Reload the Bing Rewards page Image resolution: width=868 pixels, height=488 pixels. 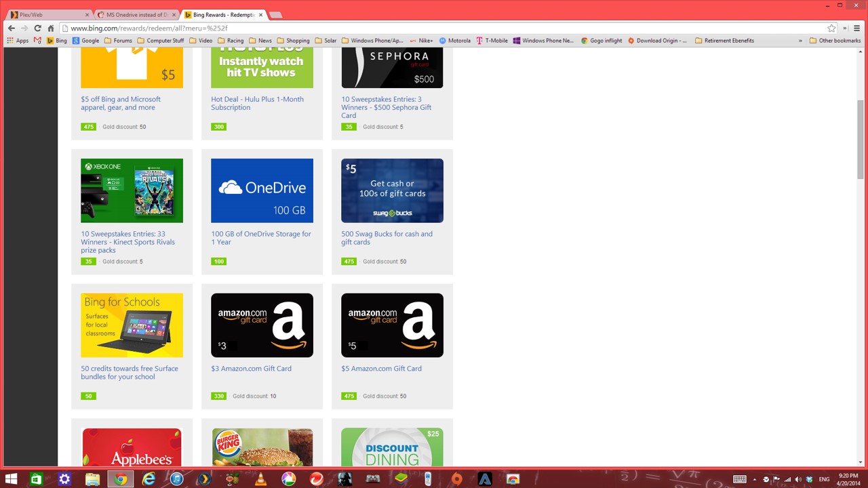pyautogui.click(x=37, y=28)
